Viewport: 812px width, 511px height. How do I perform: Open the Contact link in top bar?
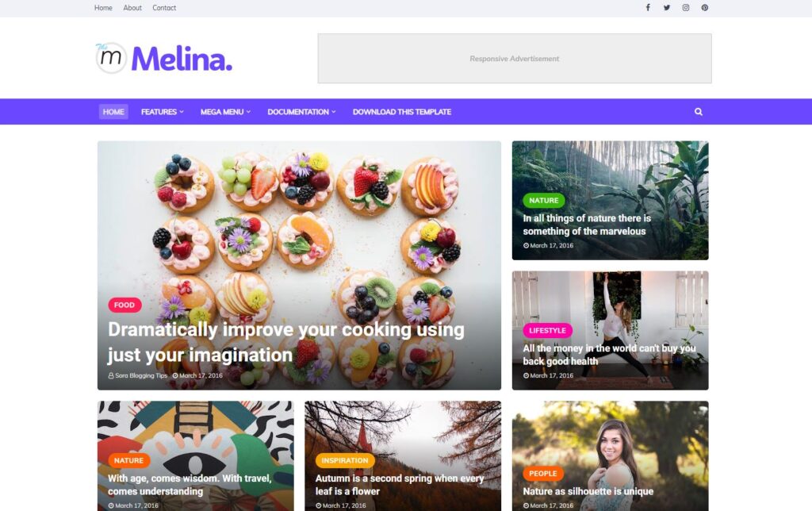tap(164, 8)
